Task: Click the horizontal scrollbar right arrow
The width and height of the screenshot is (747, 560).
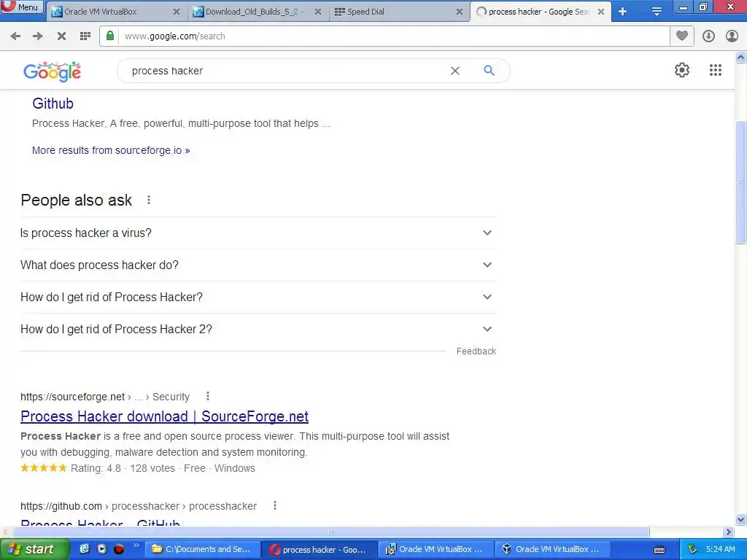Action: [x=729, y=532]
